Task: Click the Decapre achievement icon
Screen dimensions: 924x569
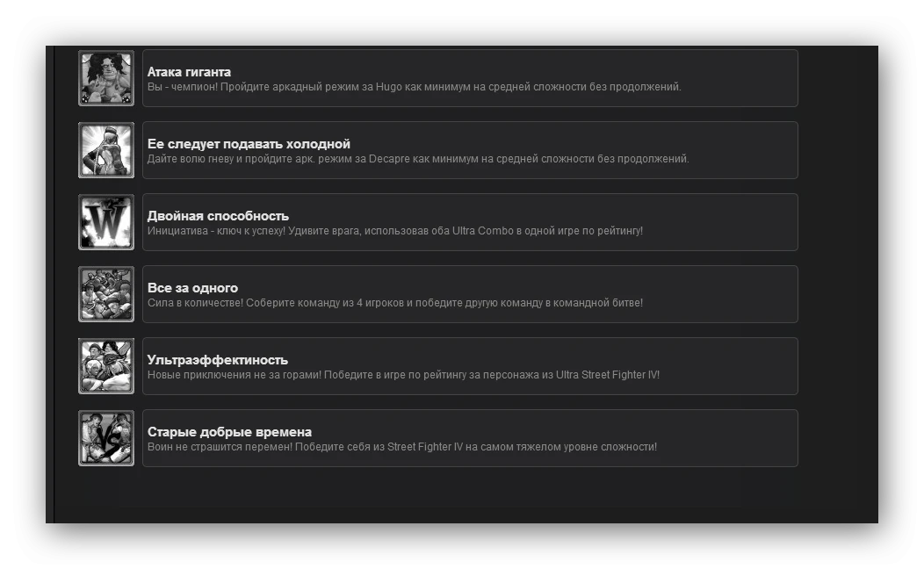Action: (106, 150)
